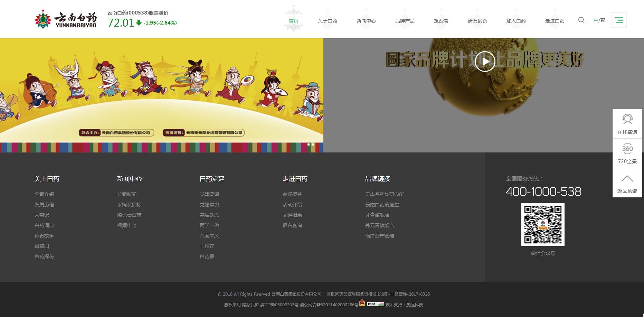Open the green hamburger menu

point(619,20)
